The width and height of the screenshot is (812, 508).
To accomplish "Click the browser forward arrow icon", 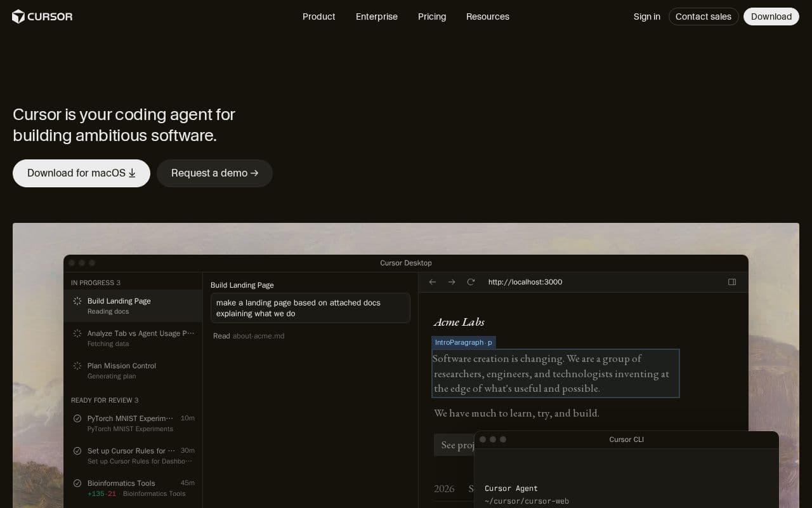I will 452,282.
